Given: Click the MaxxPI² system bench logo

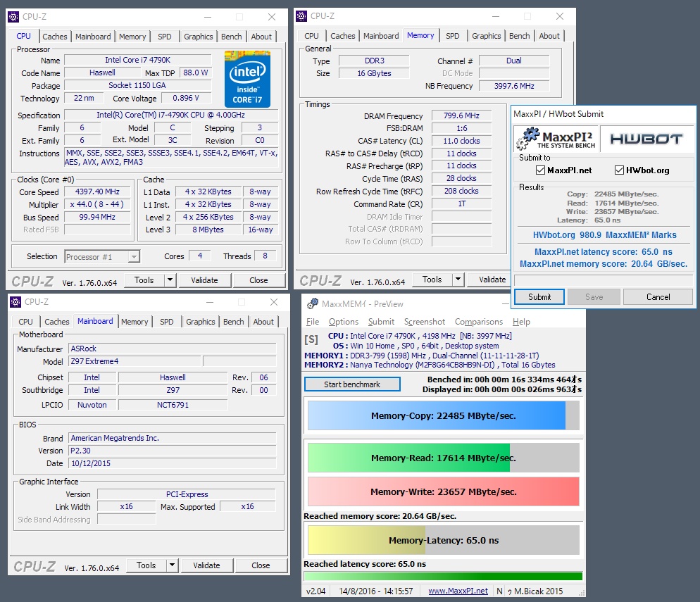Looking at the screenshot, I should click(x=556, y=138).
